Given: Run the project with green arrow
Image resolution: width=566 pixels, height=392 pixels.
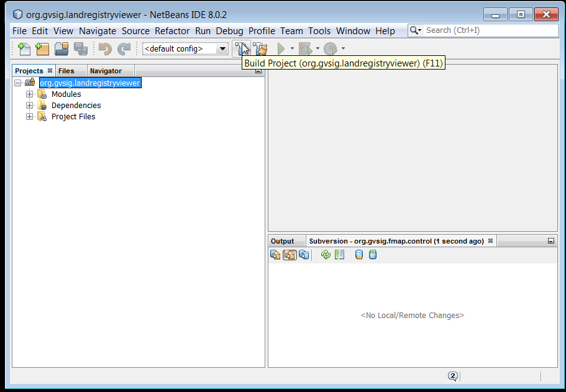Looking at the screenshot, I should tap(281, 48).
